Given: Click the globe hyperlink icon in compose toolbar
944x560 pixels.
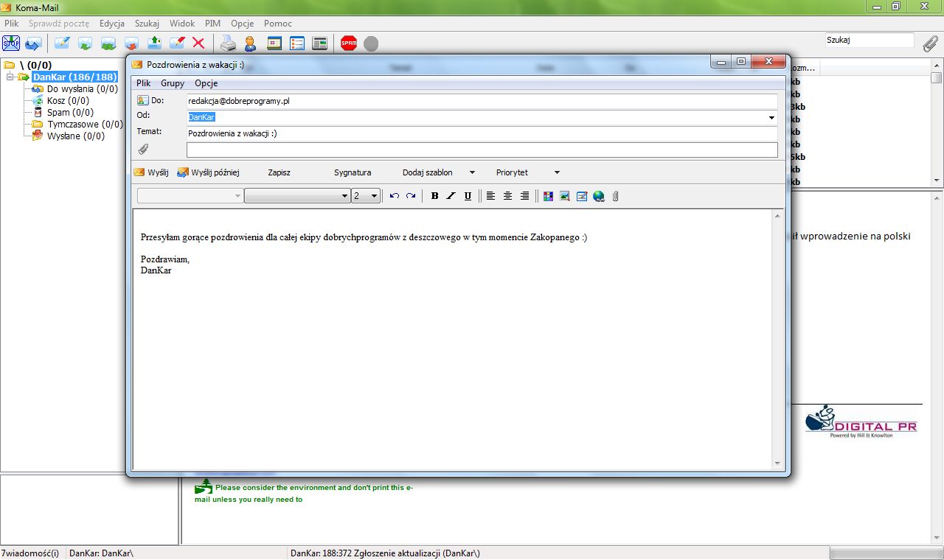Looking at the screenshot, I should pyautogui.click(x=599, y=196).
